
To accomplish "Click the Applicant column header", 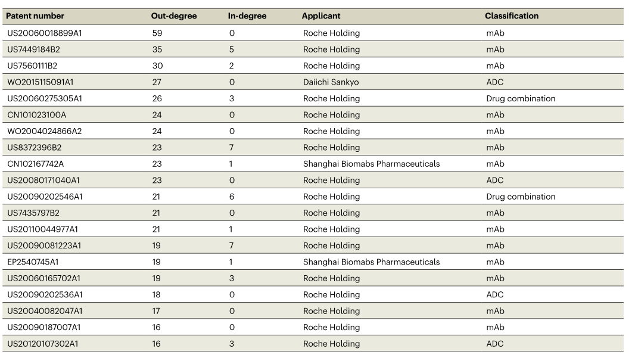I will pyautogui.click(x=321, y=16).
